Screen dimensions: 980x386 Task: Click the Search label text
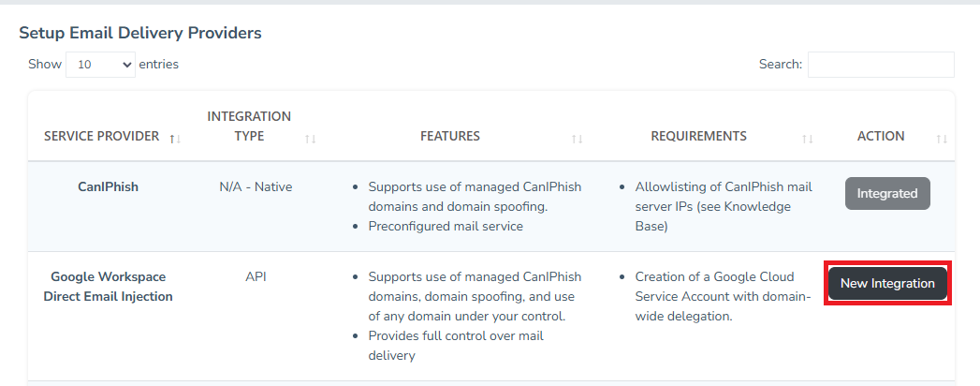coord(781,65)
